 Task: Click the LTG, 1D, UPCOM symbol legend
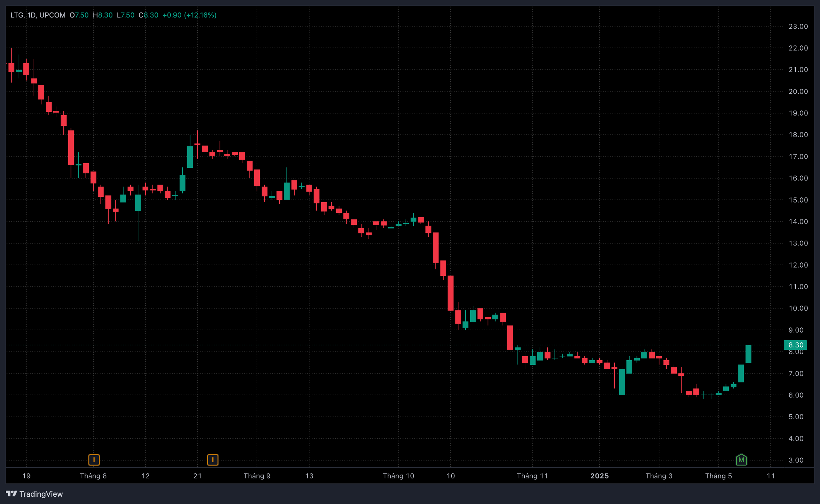(38, 15)
